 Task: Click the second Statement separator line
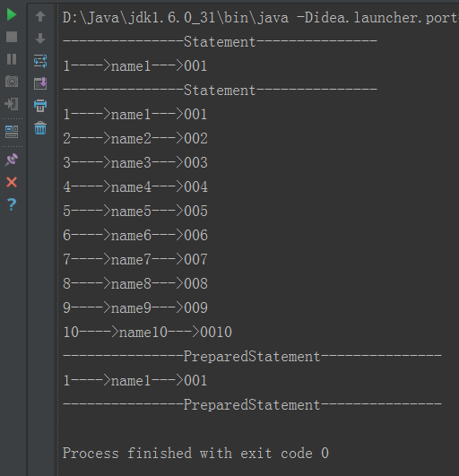tap(220, 91)
